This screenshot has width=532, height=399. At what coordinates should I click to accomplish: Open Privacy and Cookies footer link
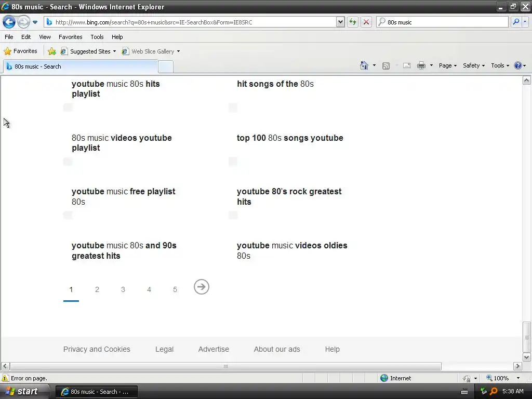[x=97, y=349]
